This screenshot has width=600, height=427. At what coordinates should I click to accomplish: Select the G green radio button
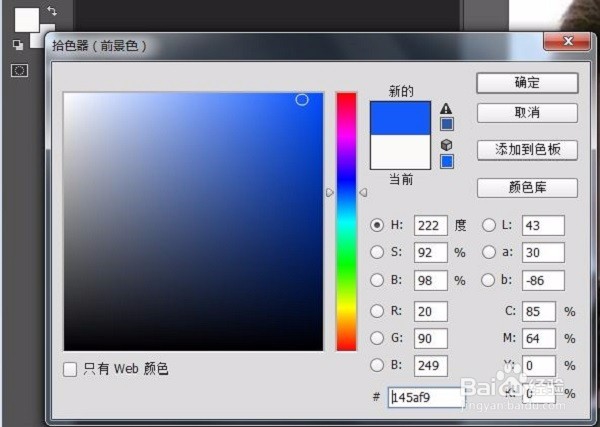coord(377,338)
